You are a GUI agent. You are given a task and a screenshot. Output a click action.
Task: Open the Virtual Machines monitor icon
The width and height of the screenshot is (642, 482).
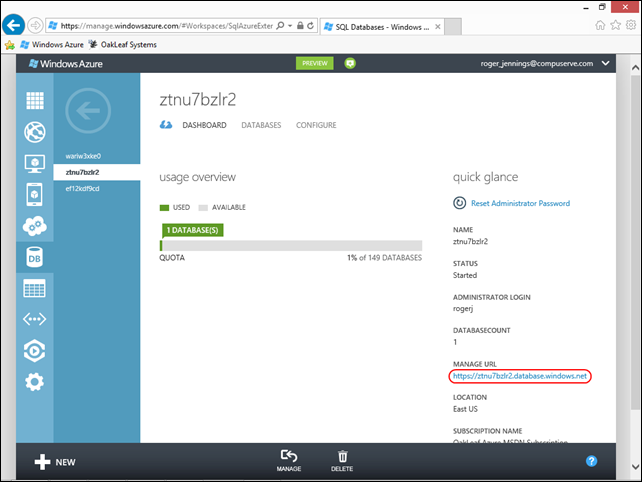(x=35, y=163)
